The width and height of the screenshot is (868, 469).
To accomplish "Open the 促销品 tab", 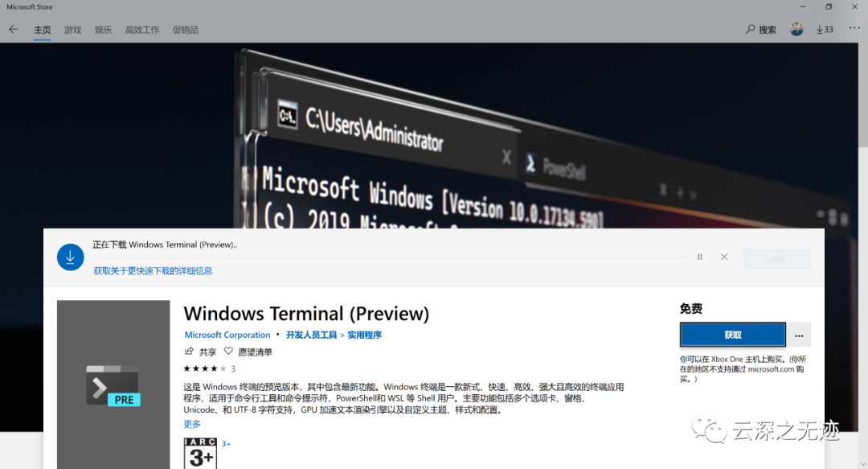I will [186, 30].
